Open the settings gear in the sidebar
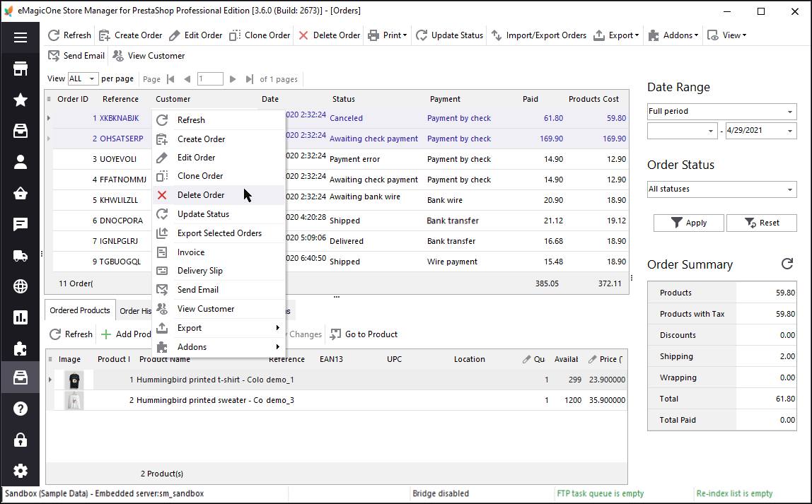812x504 pixels. pyautogui.click(x=21, y=471)
